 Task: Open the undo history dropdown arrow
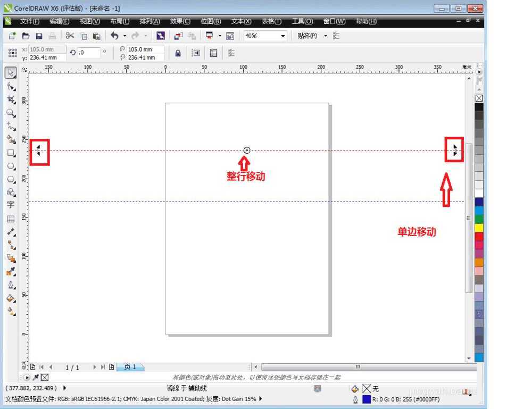tap(124, 36)
